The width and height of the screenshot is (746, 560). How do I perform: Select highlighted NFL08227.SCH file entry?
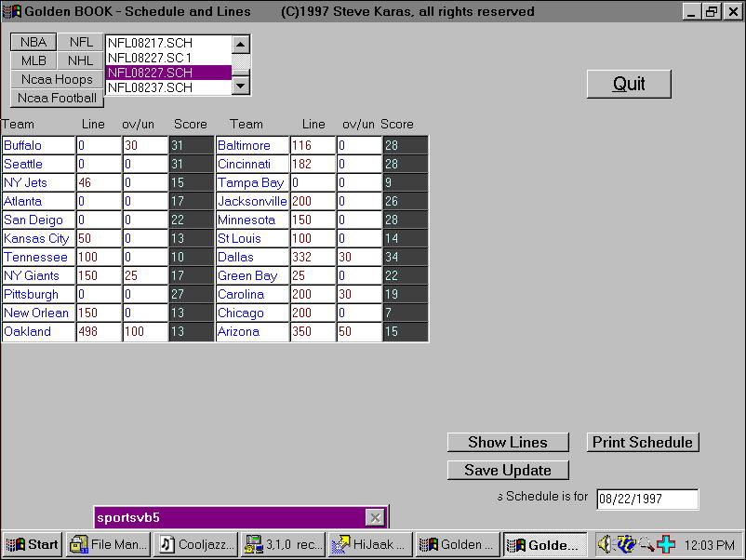point(169,73)
